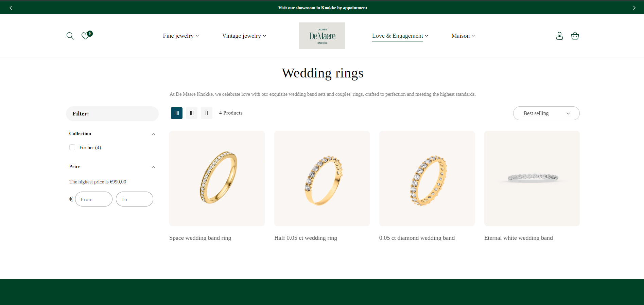Switch to three-column grid view
This screenshot has width=644, height=305.
point(192,113)
